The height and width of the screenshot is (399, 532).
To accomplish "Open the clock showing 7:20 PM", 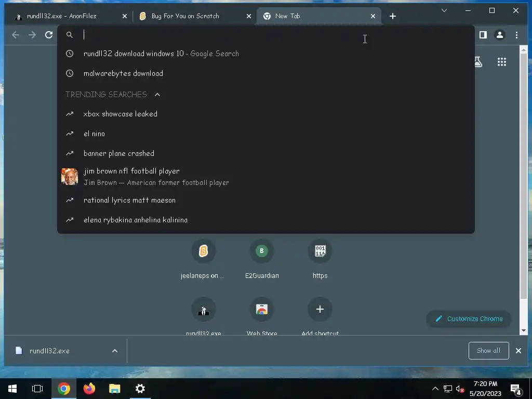I will pos(486,389).
